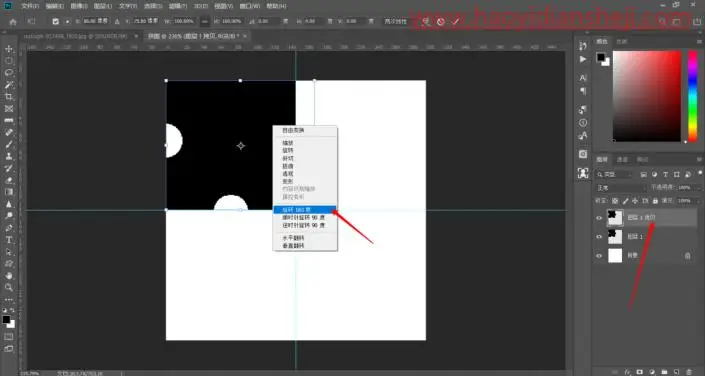Viewport: 705px width, 376px height.
Task: Open the Actions play icon panel
Action: click(583, 59)
